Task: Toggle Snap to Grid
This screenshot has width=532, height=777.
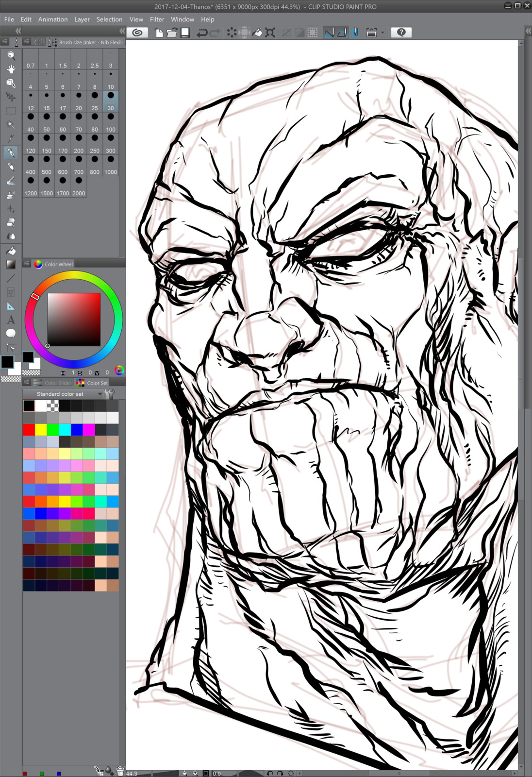Action: [355, 33]
